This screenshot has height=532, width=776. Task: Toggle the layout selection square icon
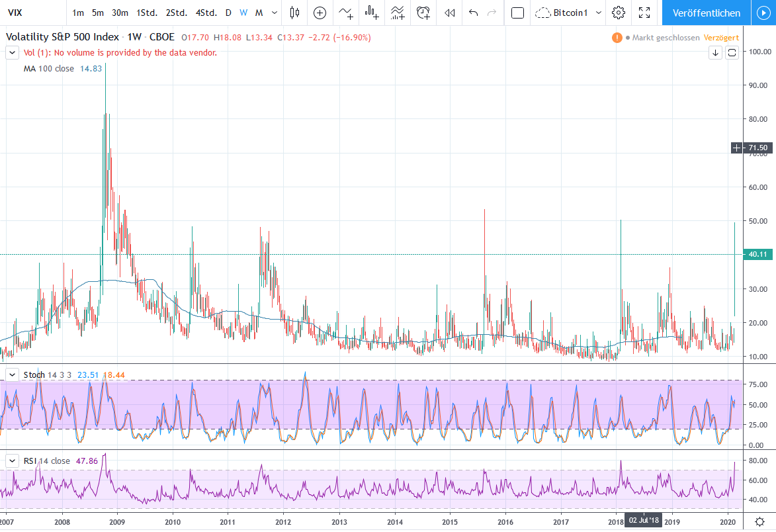point(518,13)
